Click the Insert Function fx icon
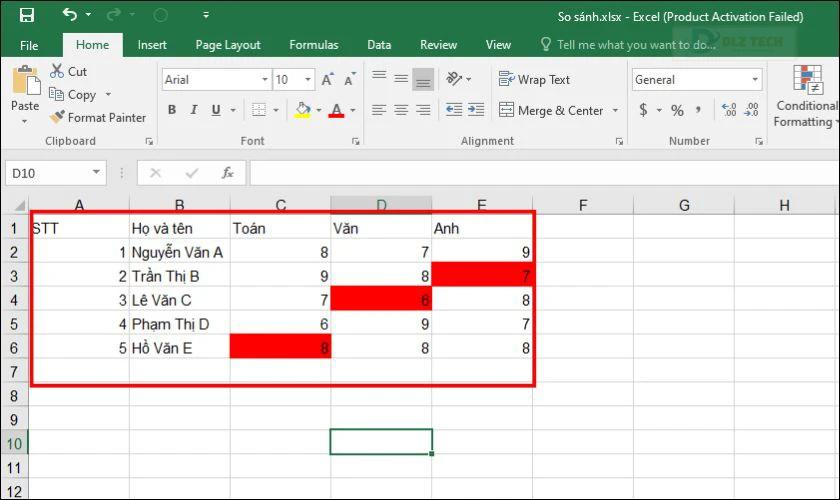The image size is (840, 500). pyautogui.click(x=228, y=173)
